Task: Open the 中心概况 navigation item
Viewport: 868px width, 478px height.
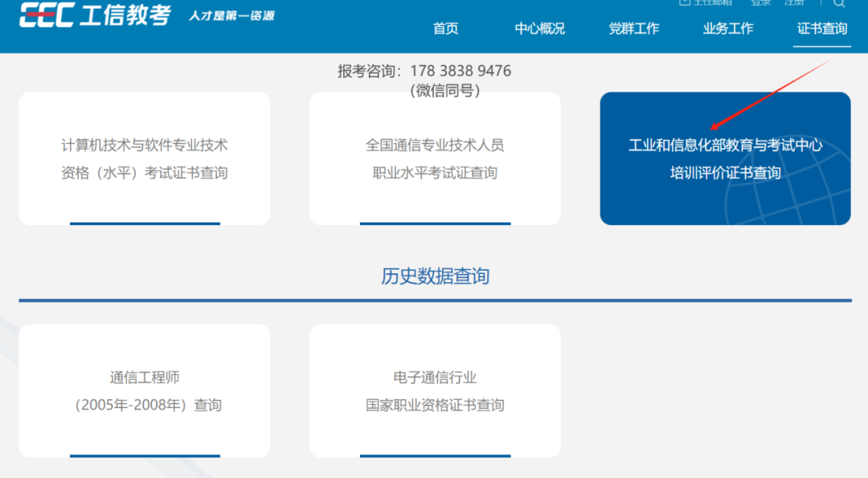Action: click(539, 29)
